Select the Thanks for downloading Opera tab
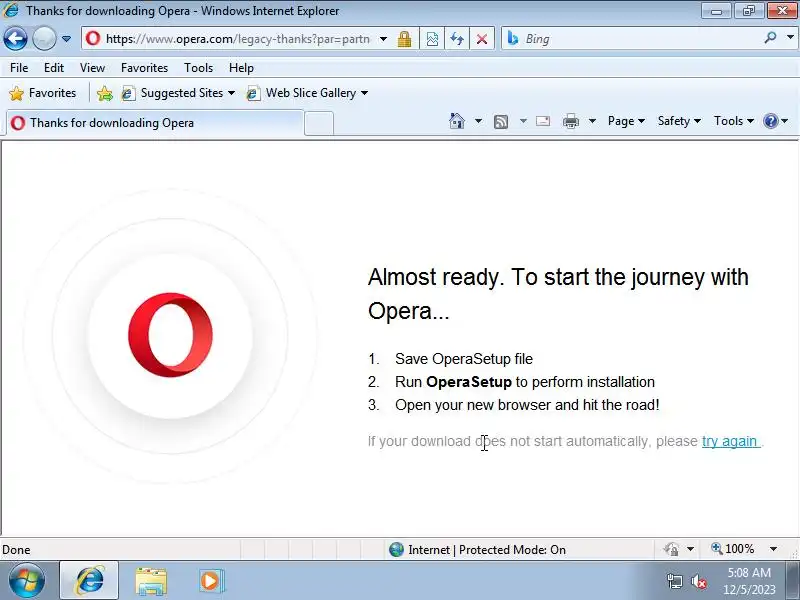Image resolution: width=800 pixels, height=600 pixels. pos(155,123)
